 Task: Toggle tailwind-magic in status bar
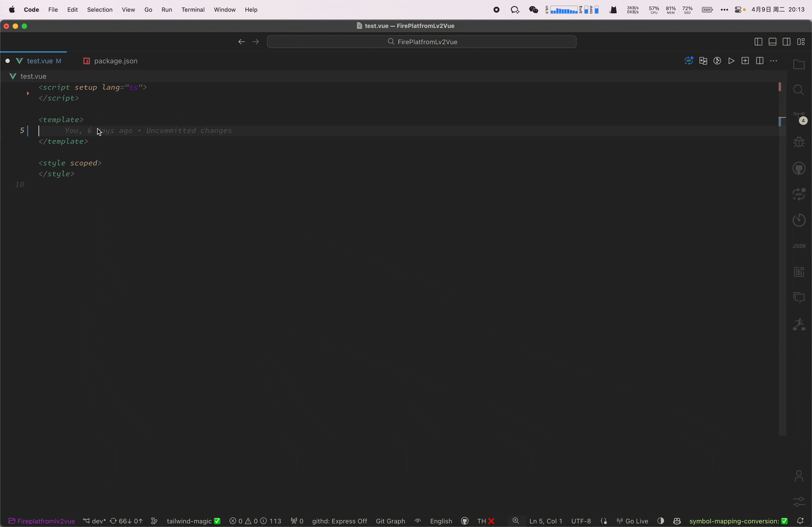pos(193,521)
